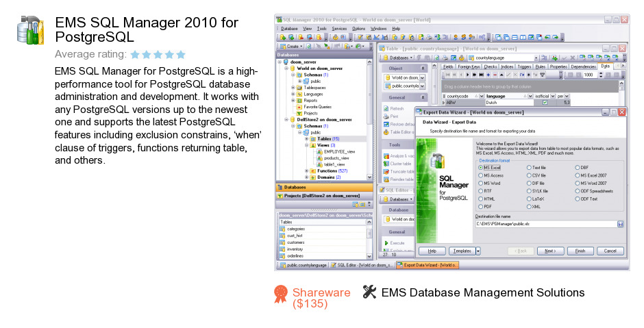Increase the record limit 1000 stepper

[601, 73]
